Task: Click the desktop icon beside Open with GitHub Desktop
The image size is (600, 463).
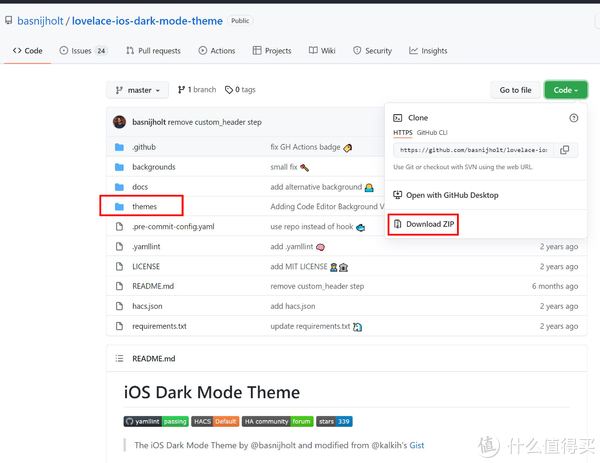Action: [398, 195]
